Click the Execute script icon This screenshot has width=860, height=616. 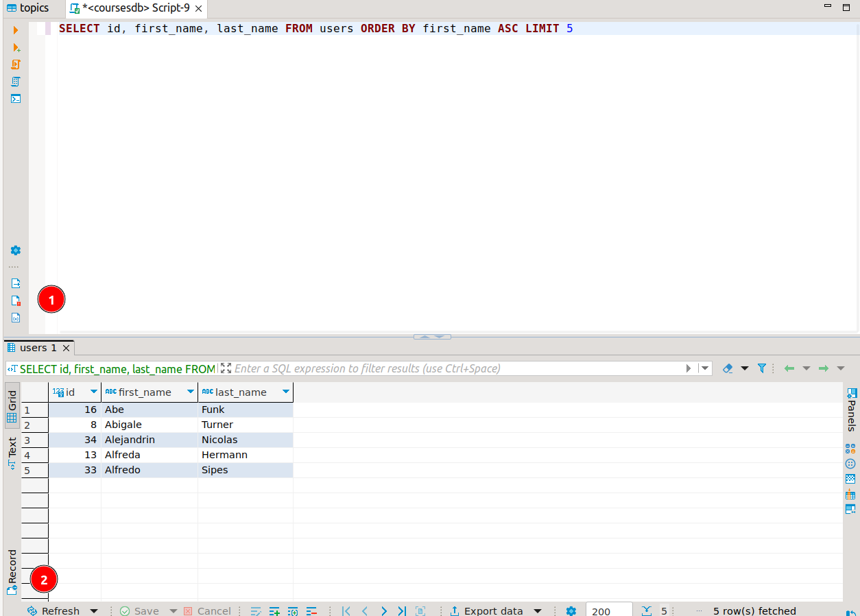tap(15, 64)
